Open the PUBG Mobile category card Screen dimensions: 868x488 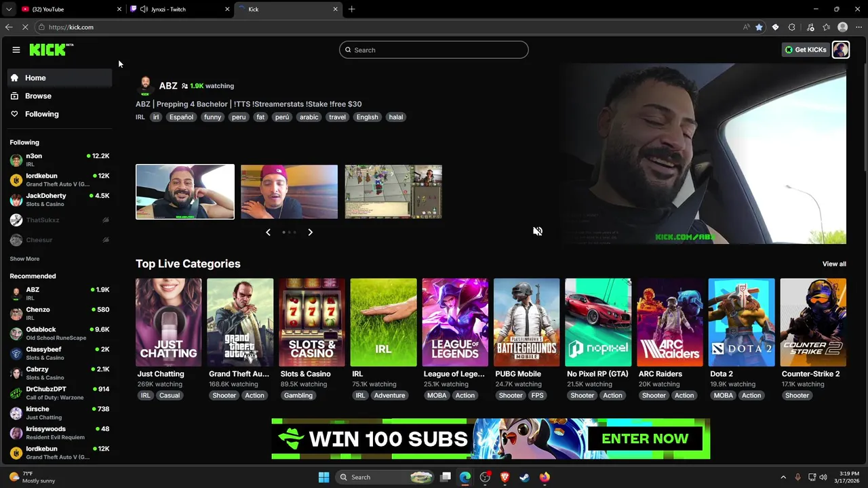pos(527,323)
